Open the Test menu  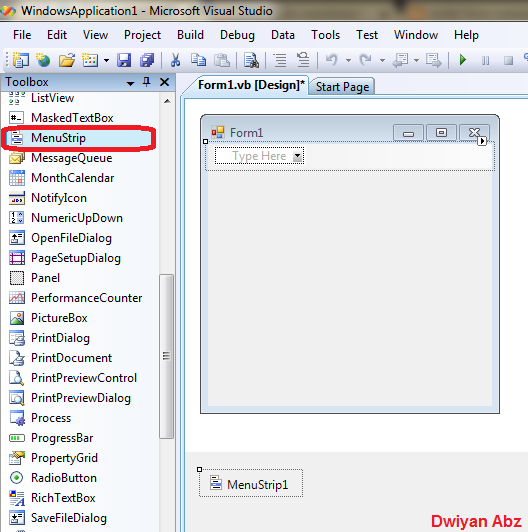point(367,35)
